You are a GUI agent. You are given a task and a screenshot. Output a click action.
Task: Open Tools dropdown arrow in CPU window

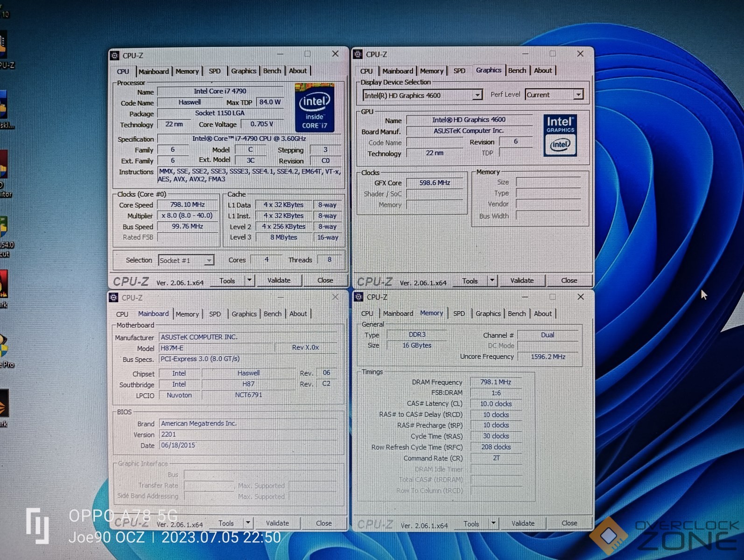[x=250, y=280]
